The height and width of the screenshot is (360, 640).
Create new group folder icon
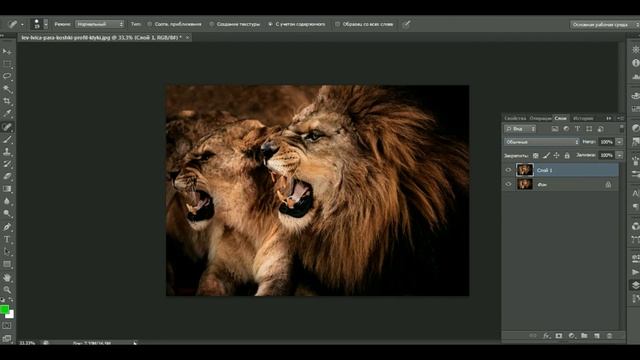(584, 336)
